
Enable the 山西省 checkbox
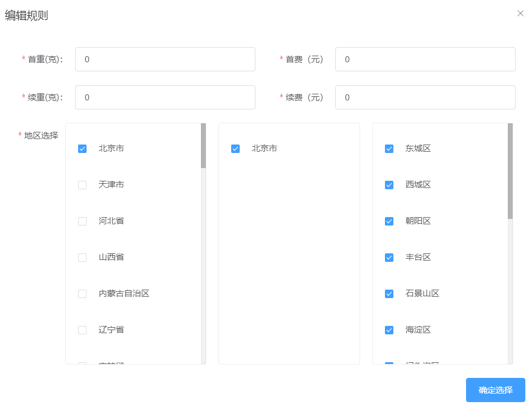(x=82, y=258)
